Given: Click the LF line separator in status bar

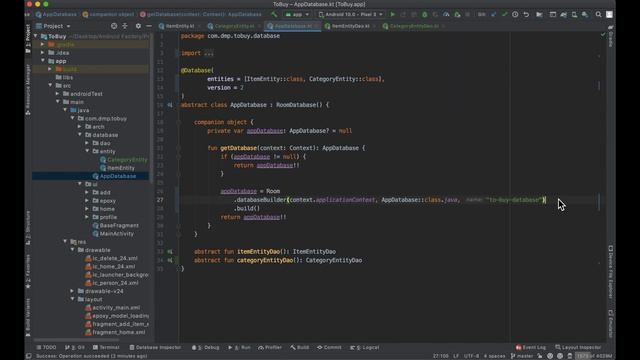Looking at the screenshot, I should pos(456,356).
